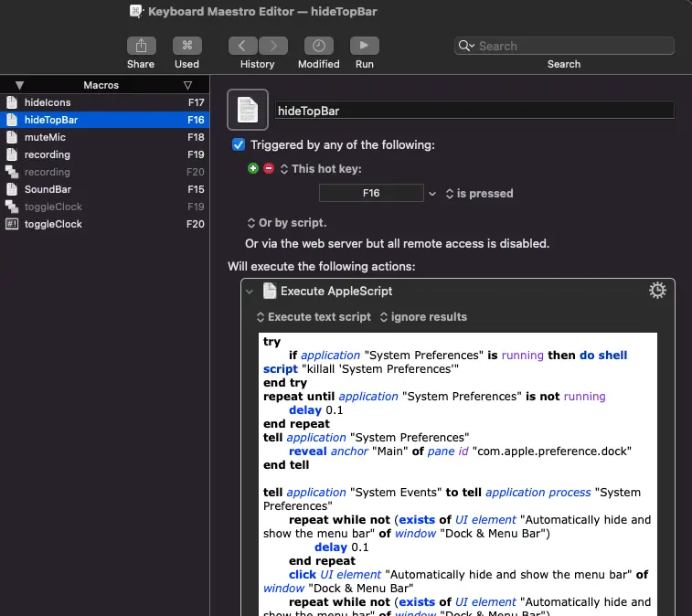Change the 'Execute text script' option
Screen dimensions: 692x616
tap(314, 317)
